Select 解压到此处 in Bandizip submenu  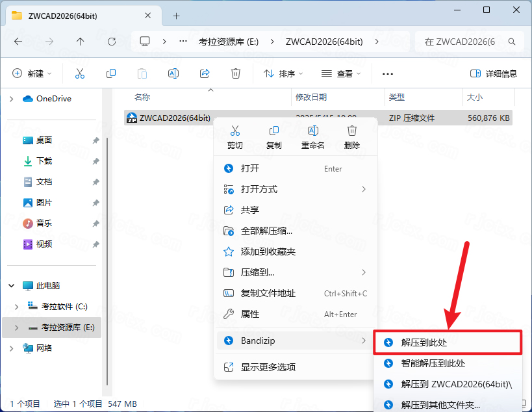pyautogui.click(x=424, y=342)
